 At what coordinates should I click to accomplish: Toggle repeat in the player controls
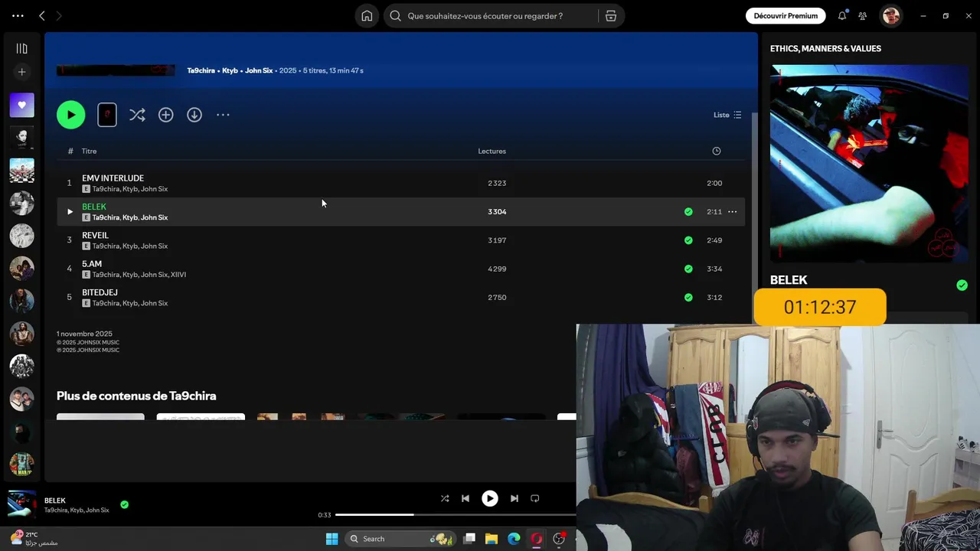535,498
